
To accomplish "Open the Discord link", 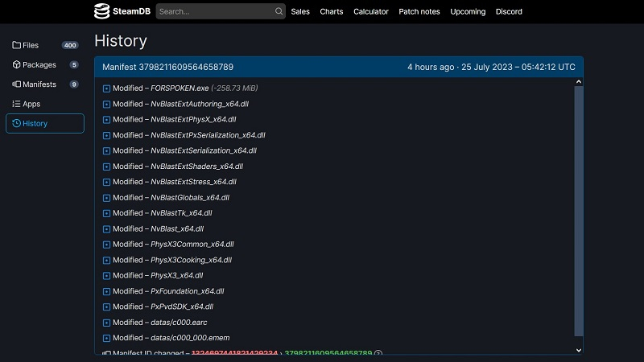I will coord(509,11).
